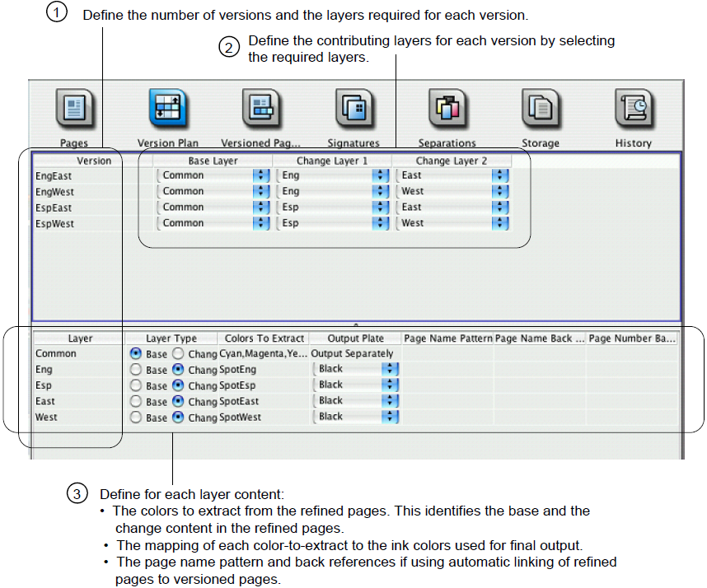Click the Storage toolbar icon
Viewport: 707px width, 588px height.
(x=540, y=110)
